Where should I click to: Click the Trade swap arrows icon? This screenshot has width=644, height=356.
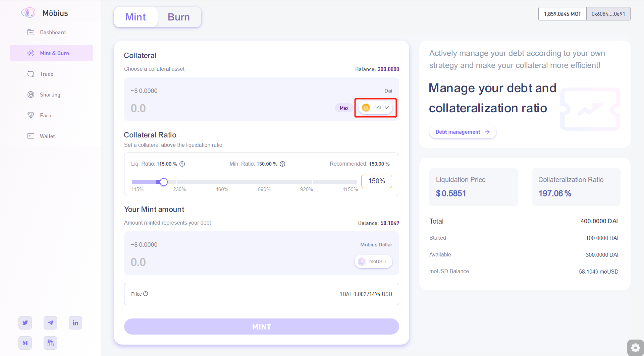(x=31, y=74)
